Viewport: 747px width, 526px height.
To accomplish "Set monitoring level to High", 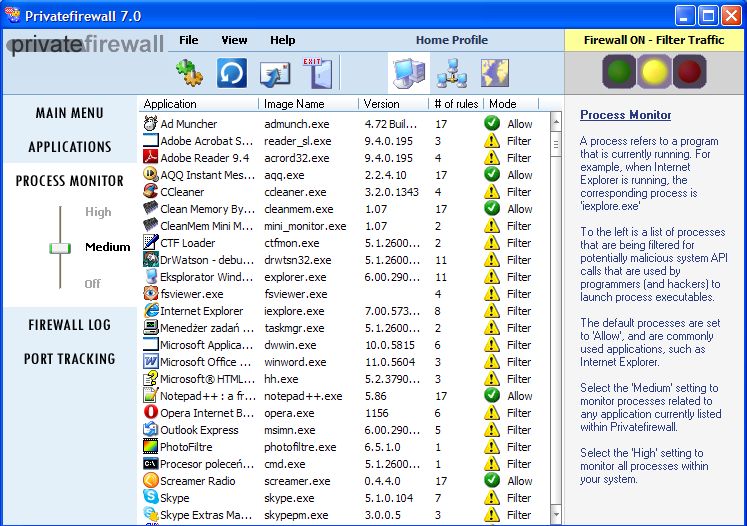I will tap(98, 212).
